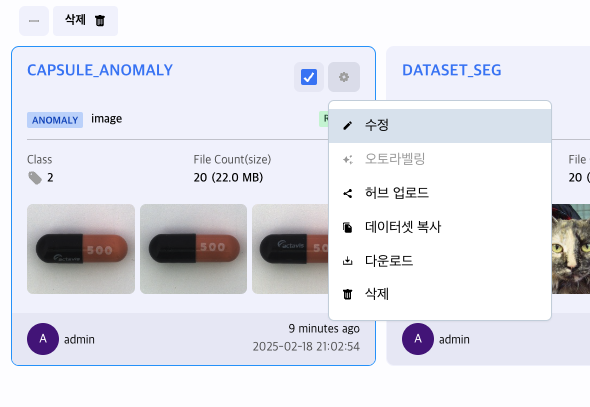
Task: Click the share icon for 허브 업로드
Action: tap(348, 194)
